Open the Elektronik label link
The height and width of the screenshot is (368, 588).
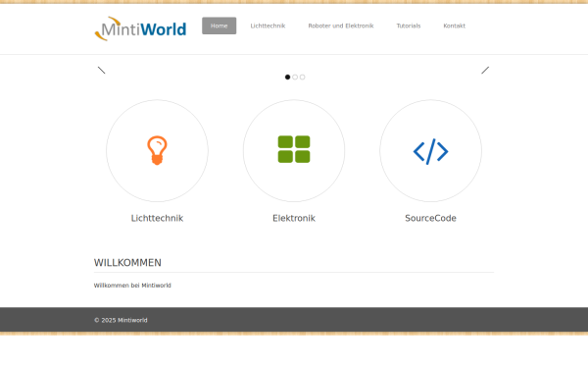click(x=294, y=218)
